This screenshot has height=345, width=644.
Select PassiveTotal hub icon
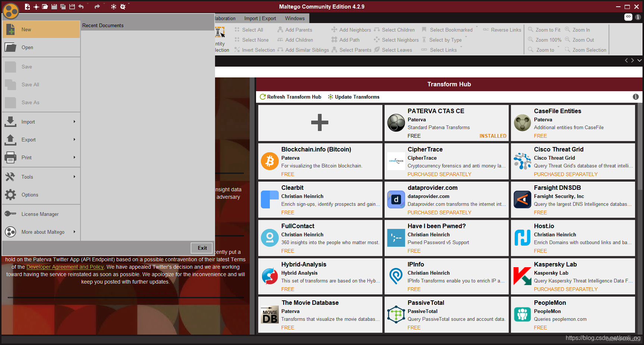click(396, 314)
